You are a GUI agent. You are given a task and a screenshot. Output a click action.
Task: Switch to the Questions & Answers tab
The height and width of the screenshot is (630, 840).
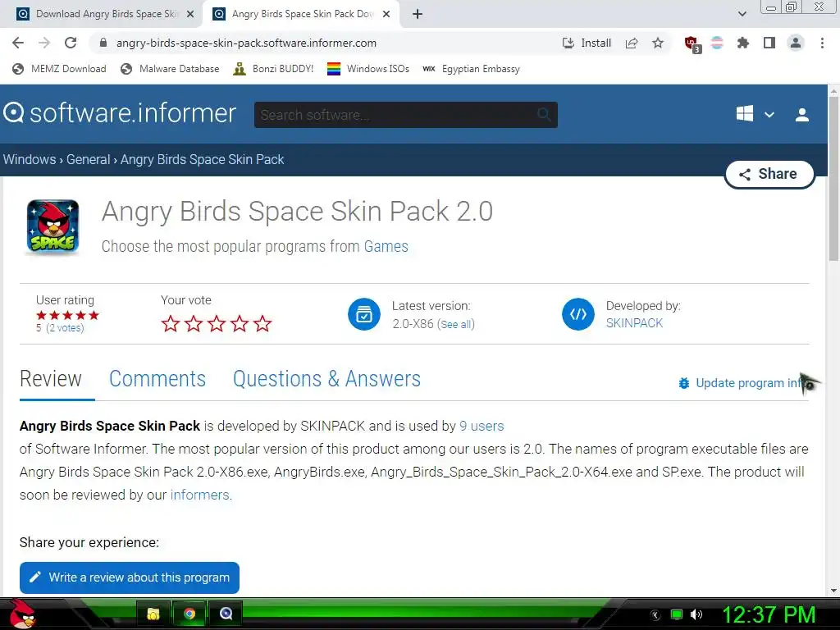coord(326,379)
